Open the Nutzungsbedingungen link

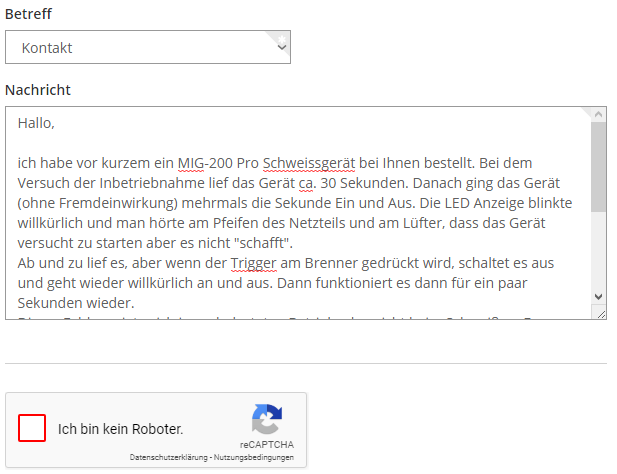[254, 457]
